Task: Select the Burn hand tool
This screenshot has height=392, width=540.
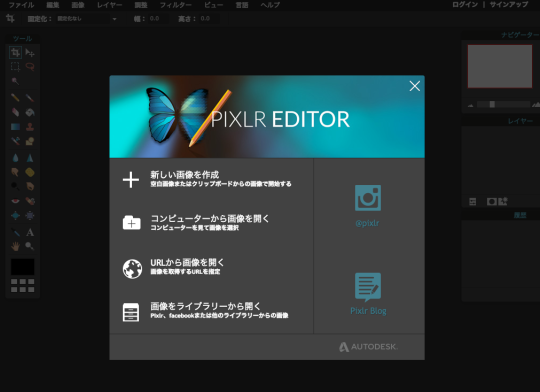Action: click(x=30, y=186)
